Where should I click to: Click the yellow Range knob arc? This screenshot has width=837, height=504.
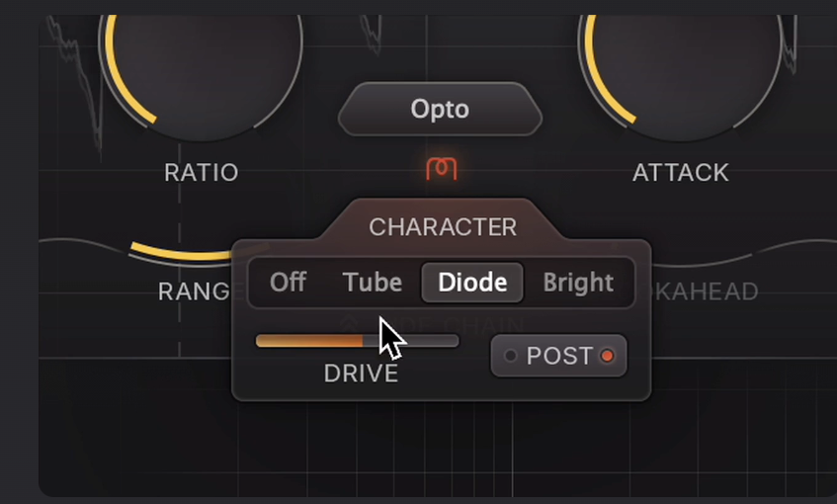pyautogui.click(x=183, y=254)
